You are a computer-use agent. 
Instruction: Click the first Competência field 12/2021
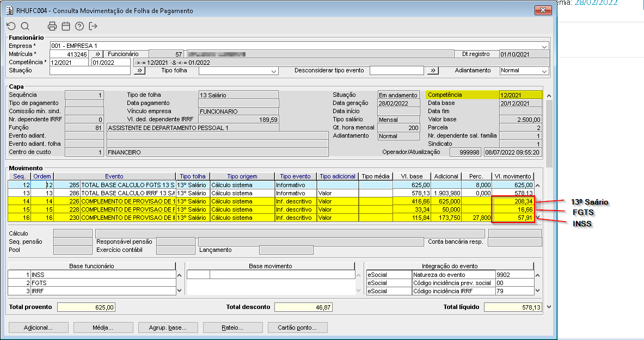pos(69,63)
